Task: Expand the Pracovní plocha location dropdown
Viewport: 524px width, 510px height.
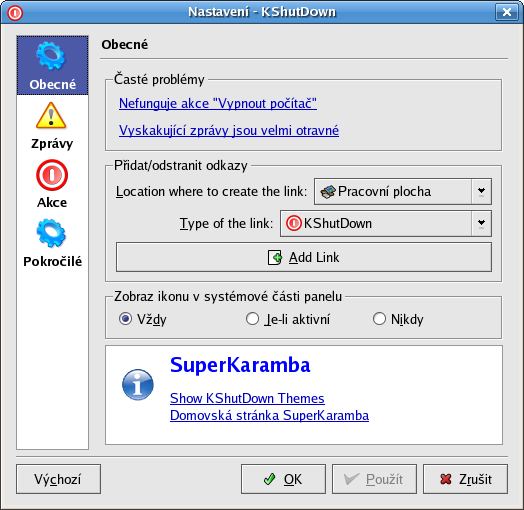Action: (x=481, y=191)
